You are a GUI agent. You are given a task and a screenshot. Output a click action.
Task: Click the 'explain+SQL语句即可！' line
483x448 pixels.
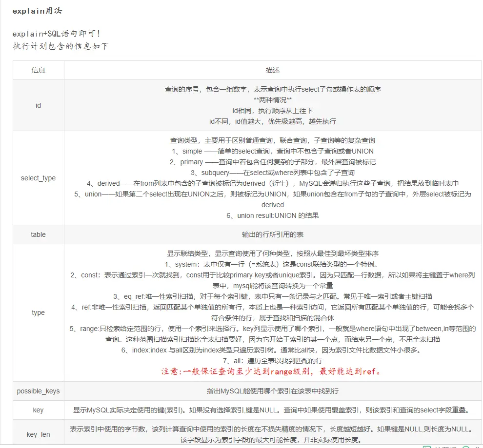tap(57, 34)
